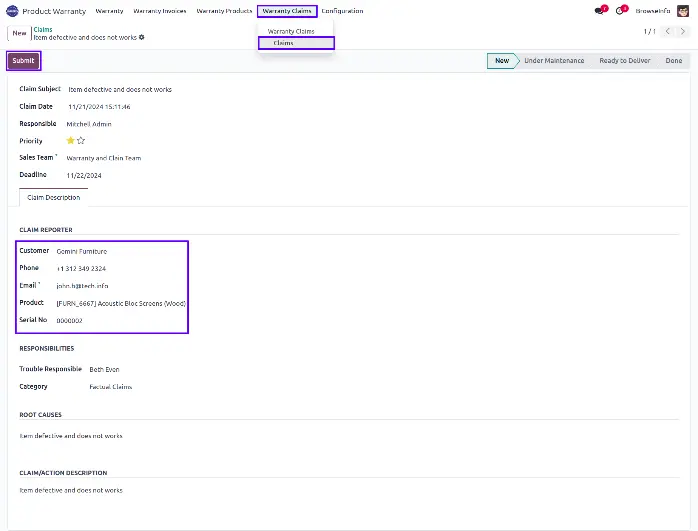Open the record settings gear icon
This screenshot has width=698, height=531.
click(x=142, y=37)
